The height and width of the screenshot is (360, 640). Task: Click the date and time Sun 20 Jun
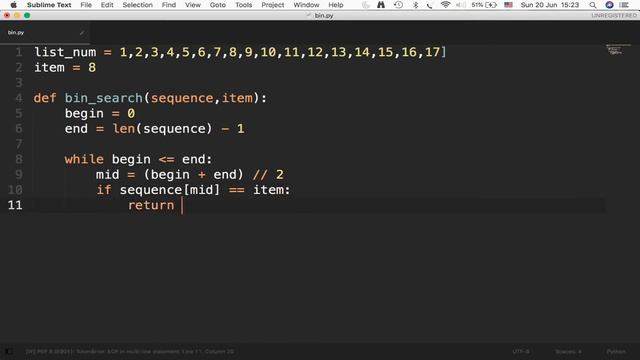[550, 5]
